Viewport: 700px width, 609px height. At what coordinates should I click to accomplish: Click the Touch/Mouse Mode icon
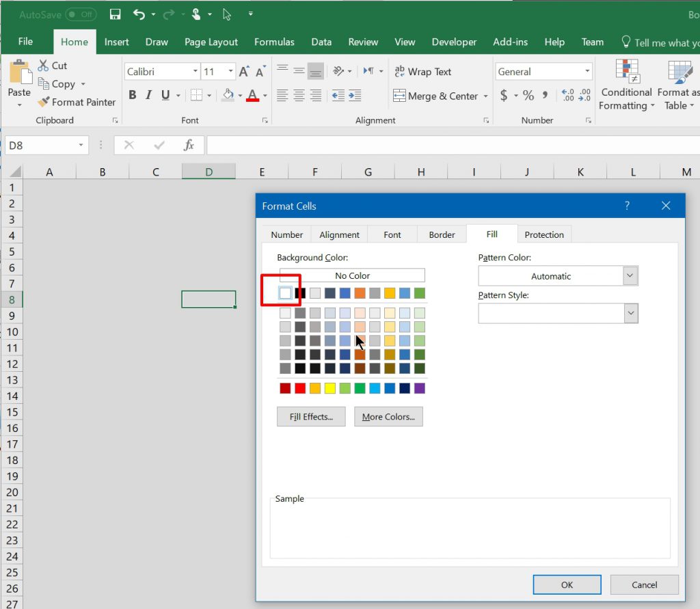(x=196, y=14)
